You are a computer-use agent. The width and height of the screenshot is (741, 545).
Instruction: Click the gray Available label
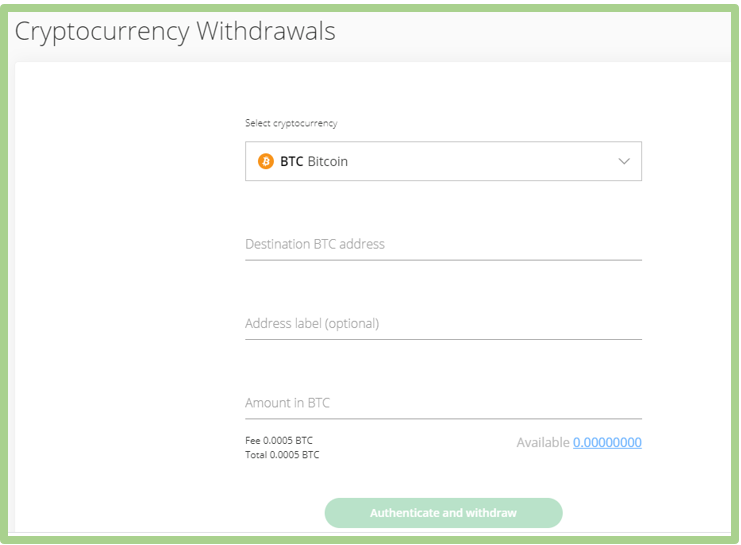tap(543, 442)
